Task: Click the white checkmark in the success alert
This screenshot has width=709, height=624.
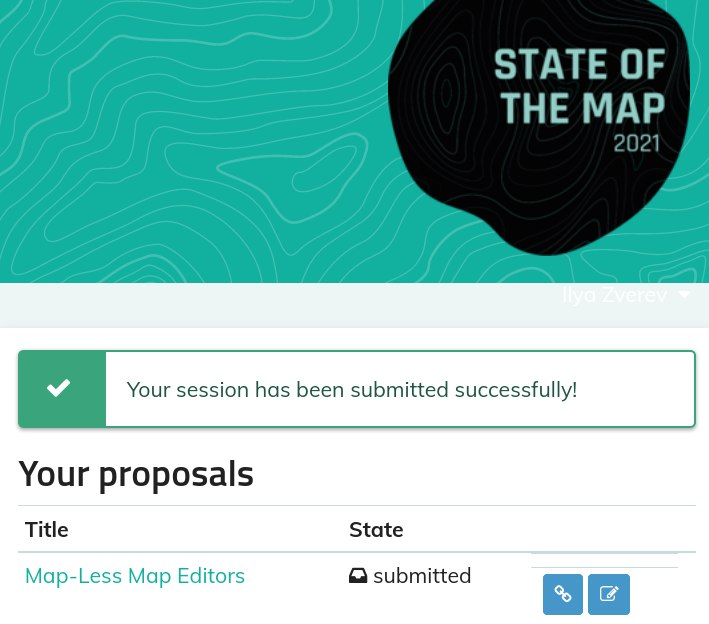Action: pos(59,388)
